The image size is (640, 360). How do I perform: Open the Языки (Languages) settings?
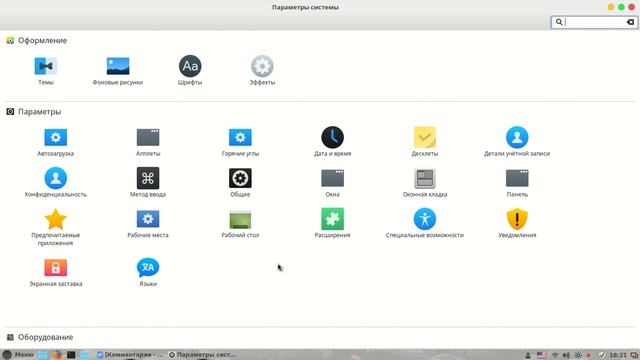[x=148, y=272]
